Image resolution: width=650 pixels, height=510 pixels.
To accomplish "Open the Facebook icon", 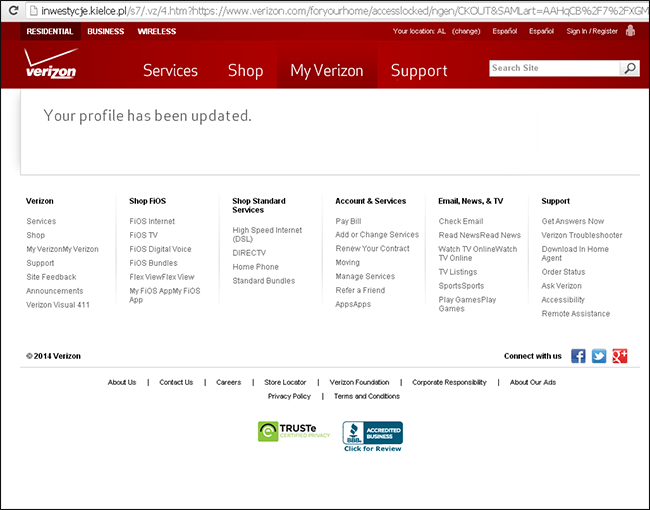I will [x=578, y=356].
